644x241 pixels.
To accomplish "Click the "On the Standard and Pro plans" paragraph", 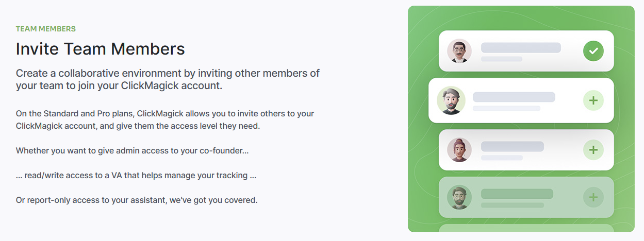I will click(x=165, y=119).
